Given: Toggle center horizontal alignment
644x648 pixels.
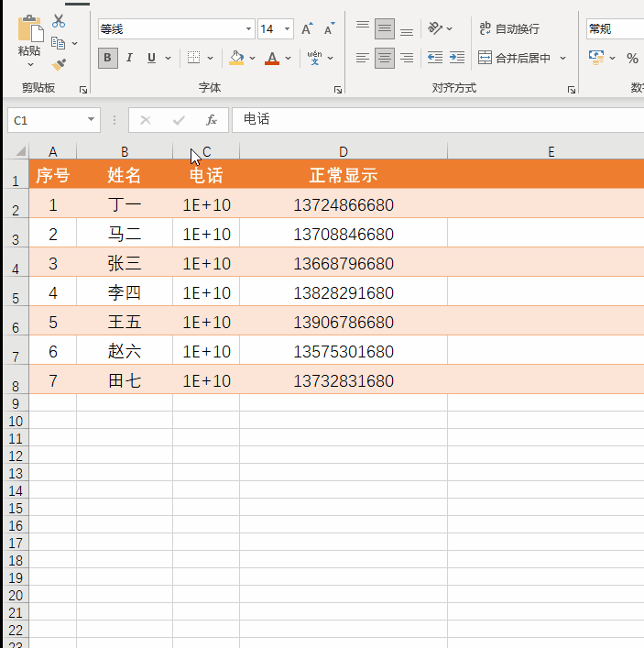Looking at the screenshot, I should [384, 58].
